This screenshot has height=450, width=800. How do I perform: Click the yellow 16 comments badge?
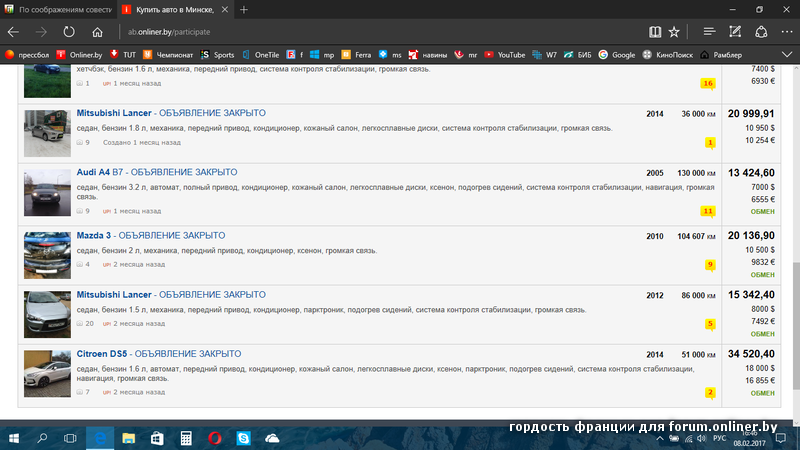click(708, 84)
